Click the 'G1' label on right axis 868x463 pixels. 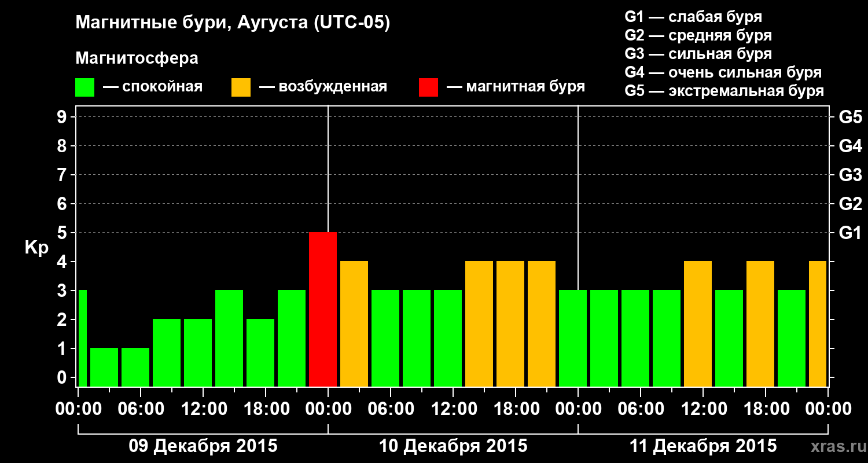(851, 233)
